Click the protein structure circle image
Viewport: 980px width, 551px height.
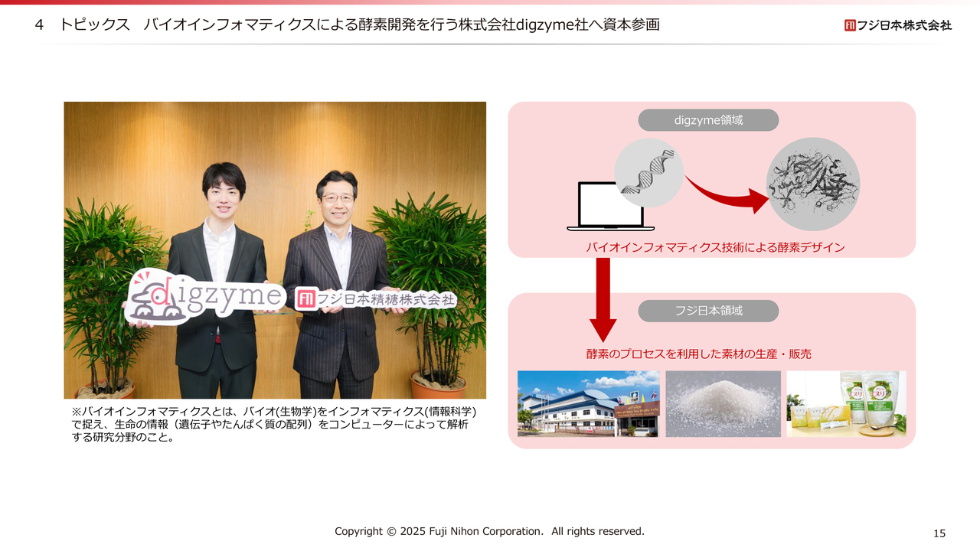813,184
